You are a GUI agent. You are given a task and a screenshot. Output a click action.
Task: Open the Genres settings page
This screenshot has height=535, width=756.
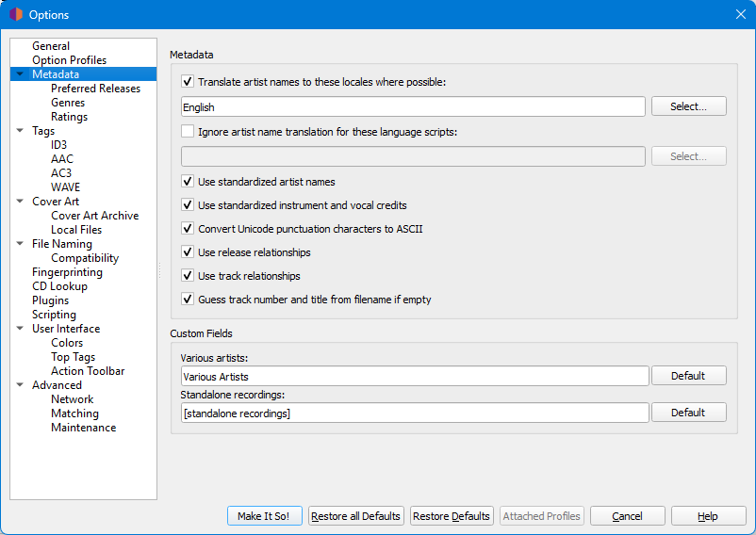68,103
